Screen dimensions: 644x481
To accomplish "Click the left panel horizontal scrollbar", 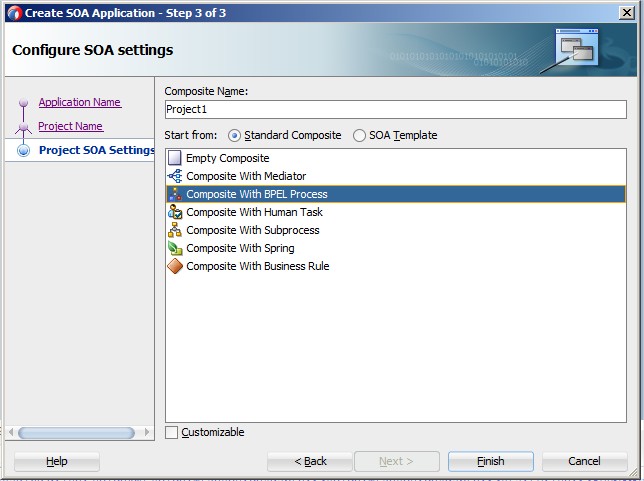I will (62, 433).
